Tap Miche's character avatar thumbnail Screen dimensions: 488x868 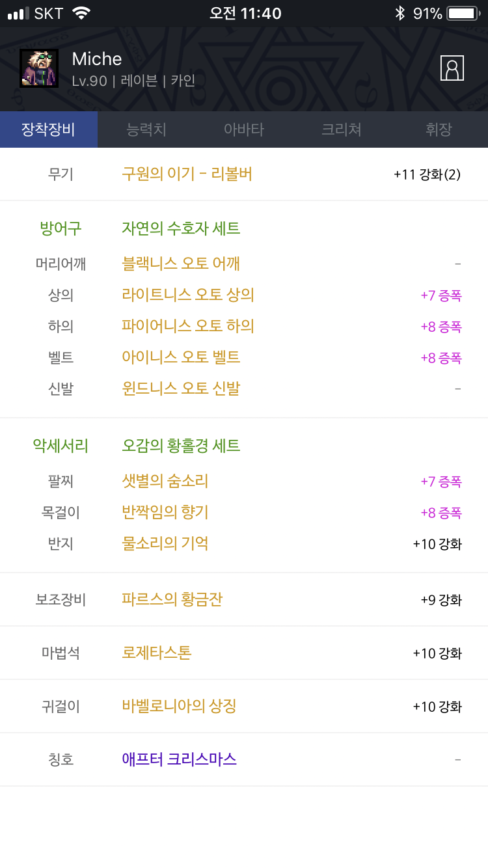click(x=39, y=68)
